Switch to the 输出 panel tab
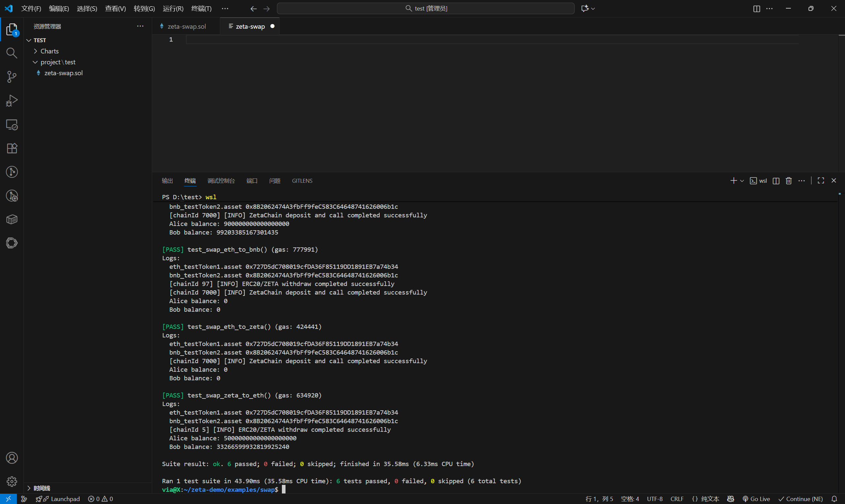 coord(167,181)
